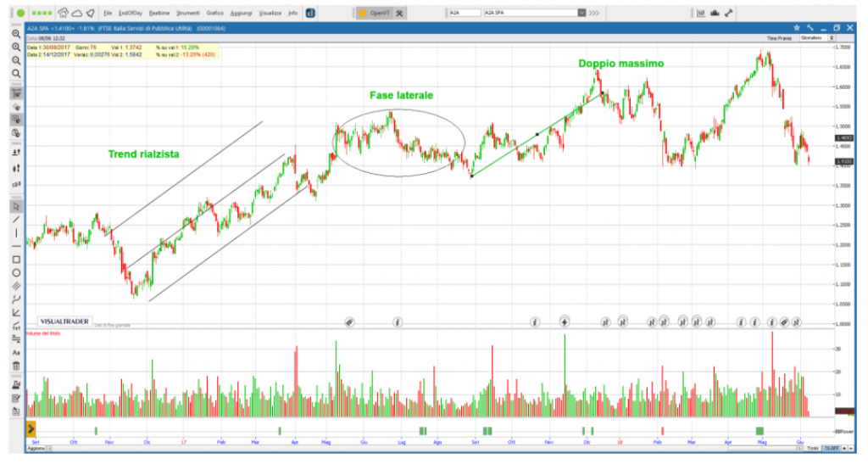The image size is (868, 464).
Task: Click the lightning event marker near November
Action: 564,321
